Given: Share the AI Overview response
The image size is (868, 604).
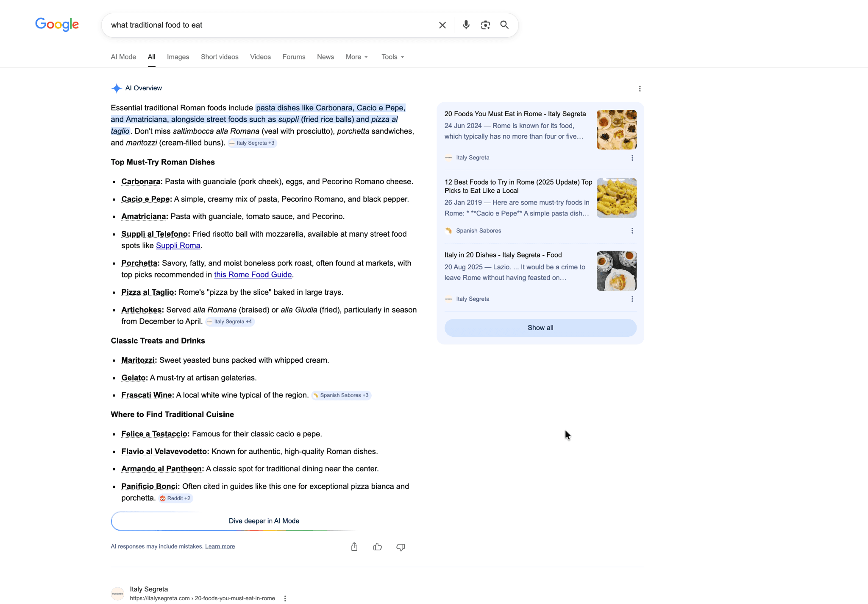Looking at the screenshot, I should (354, 547).
